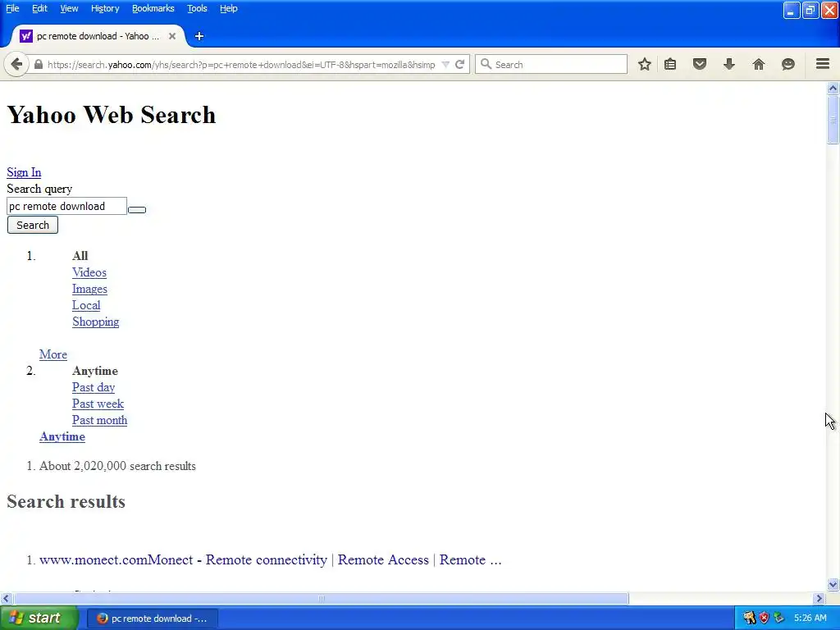
Task: Open the Bookmarks menu
Action: tap(153, 8)
